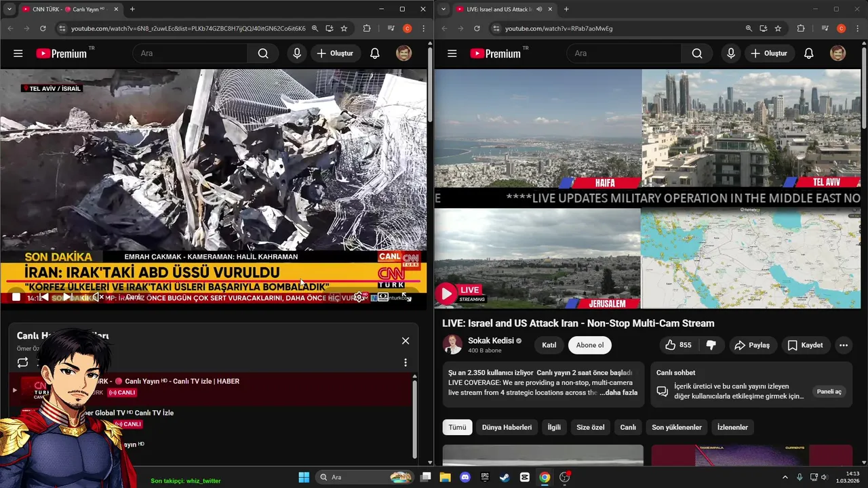Viewport: 868px width, 488px height.
Task: Click the playlist panel scrollbar
Action: pyautogui.click(x=415, y=417)
